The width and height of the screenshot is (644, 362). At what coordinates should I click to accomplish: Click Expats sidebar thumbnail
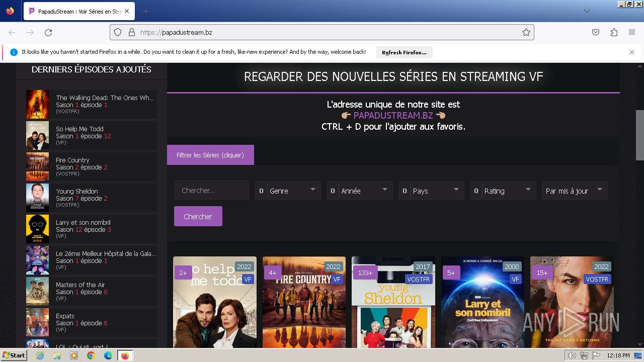[37, 322]
